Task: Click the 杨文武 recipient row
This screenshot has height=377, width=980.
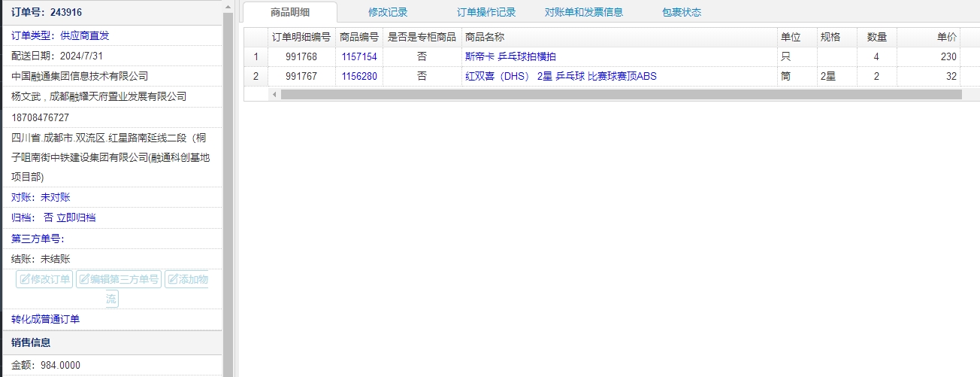Action: coord(111,96)
